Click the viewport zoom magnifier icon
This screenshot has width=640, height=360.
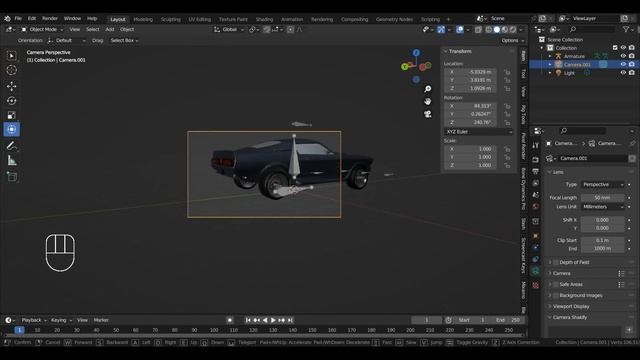pos(427,89)
